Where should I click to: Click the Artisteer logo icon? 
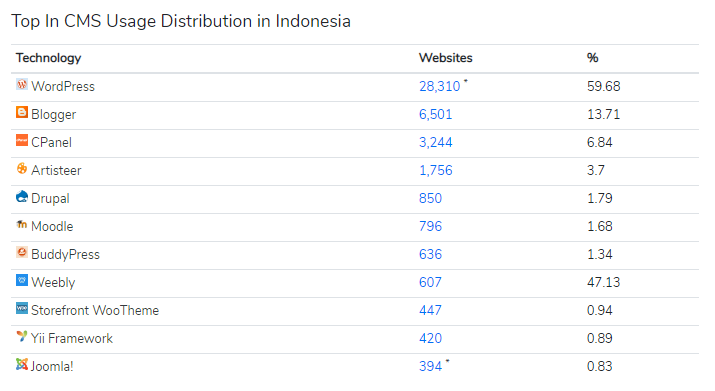click(x=22, y=168)
